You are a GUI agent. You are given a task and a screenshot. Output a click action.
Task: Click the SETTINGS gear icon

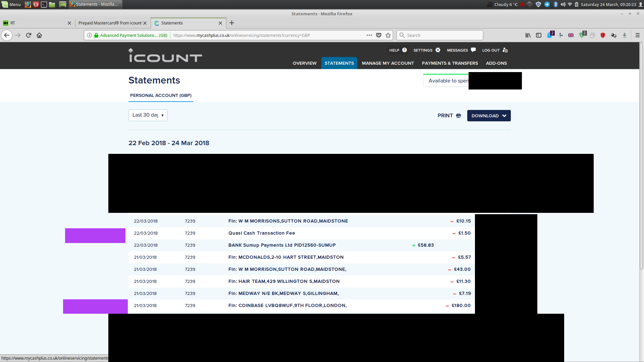[x=438, y=50]
